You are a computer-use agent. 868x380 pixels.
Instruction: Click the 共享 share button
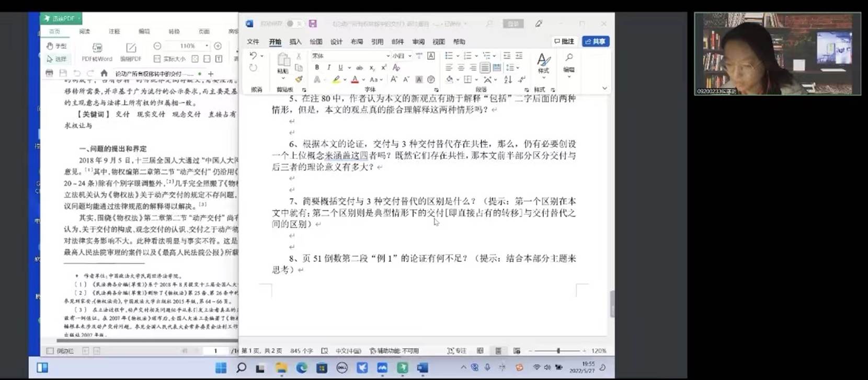coord(596,41)
